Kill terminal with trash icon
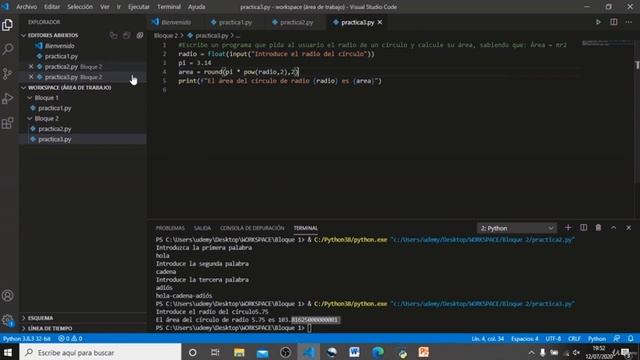Image resolution: width=640 pixels, height=360 pixels. (x=598, y=228)
